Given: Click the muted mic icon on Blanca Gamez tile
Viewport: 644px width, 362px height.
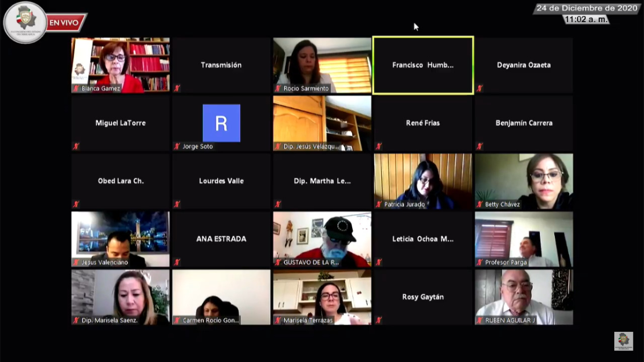Looking at the screenshot, I should click(76, 89).
